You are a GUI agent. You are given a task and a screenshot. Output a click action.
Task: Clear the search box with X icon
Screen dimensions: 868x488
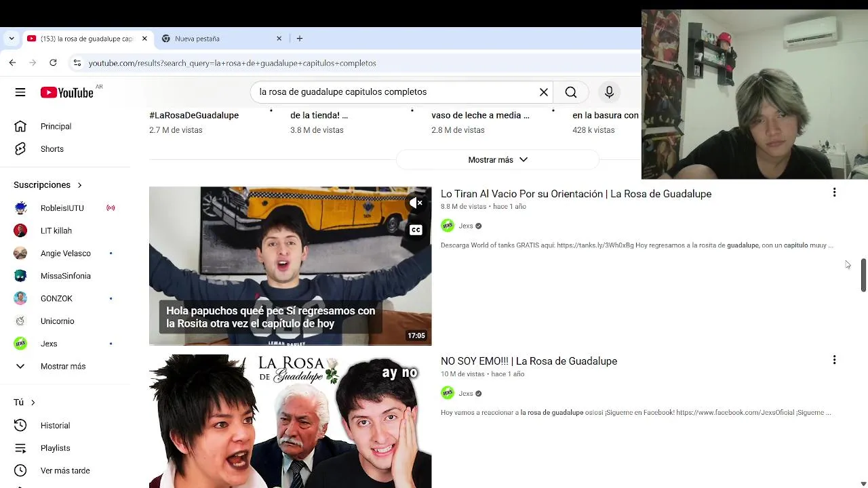pos(543,92)
